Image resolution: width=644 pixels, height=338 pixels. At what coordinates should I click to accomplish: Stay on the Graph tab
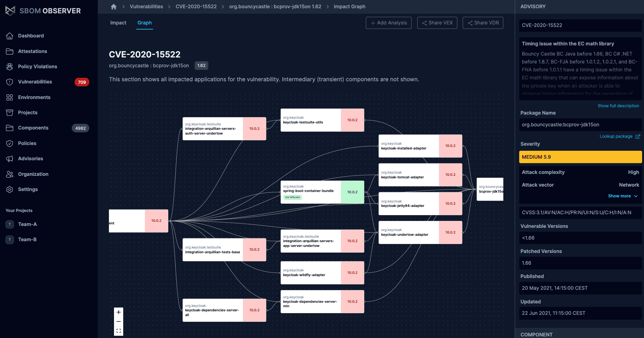pos(144,23)
